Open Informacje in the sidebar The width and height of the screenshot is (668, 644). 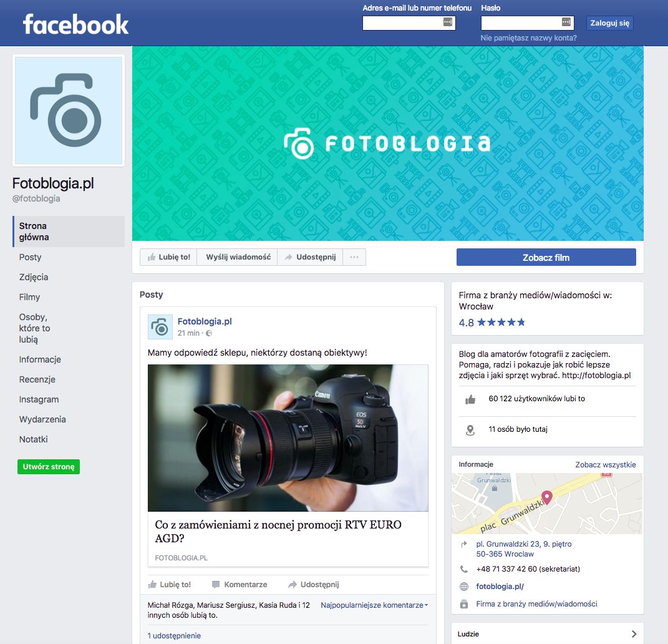pyautogui.click(x=40, y=359)
